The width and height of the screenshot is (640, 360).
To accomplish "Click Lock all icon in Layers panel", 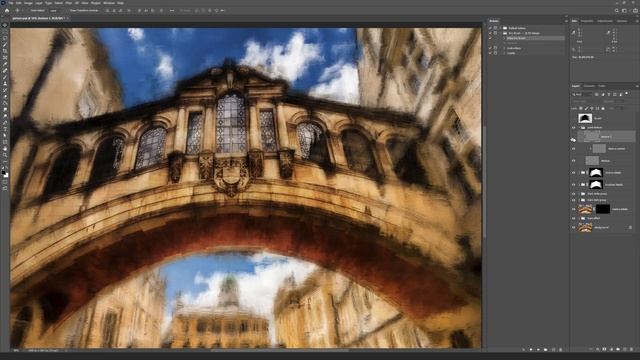I will (x=603, y=108).
